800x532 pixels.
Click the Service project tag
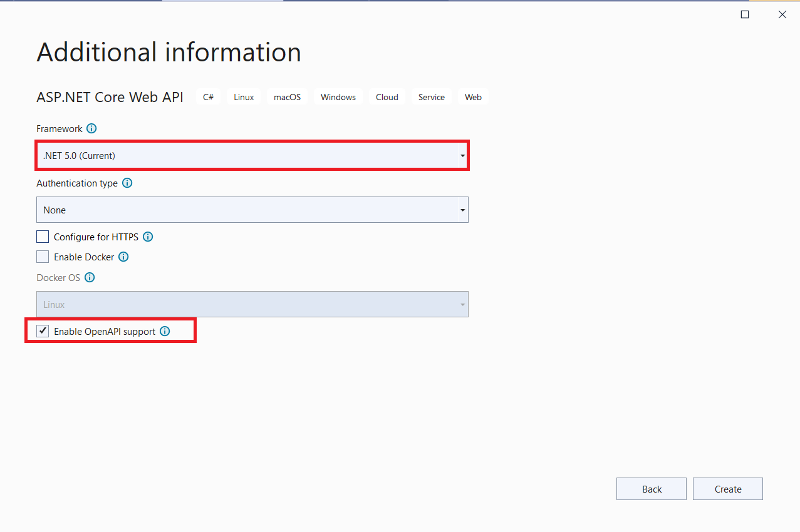point(431,96)
